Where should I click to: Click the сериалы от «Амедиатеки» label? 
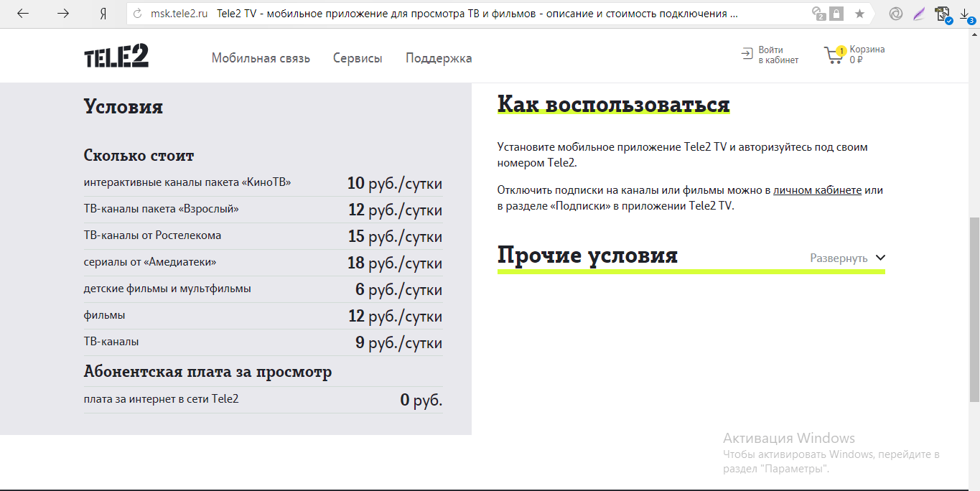(x=150, y=262)
